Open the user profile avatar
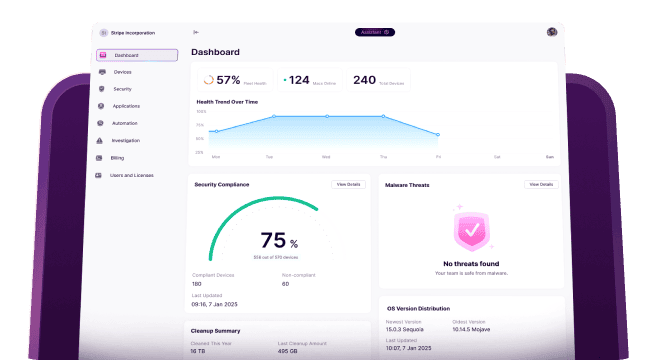 (x=552, y=32)
